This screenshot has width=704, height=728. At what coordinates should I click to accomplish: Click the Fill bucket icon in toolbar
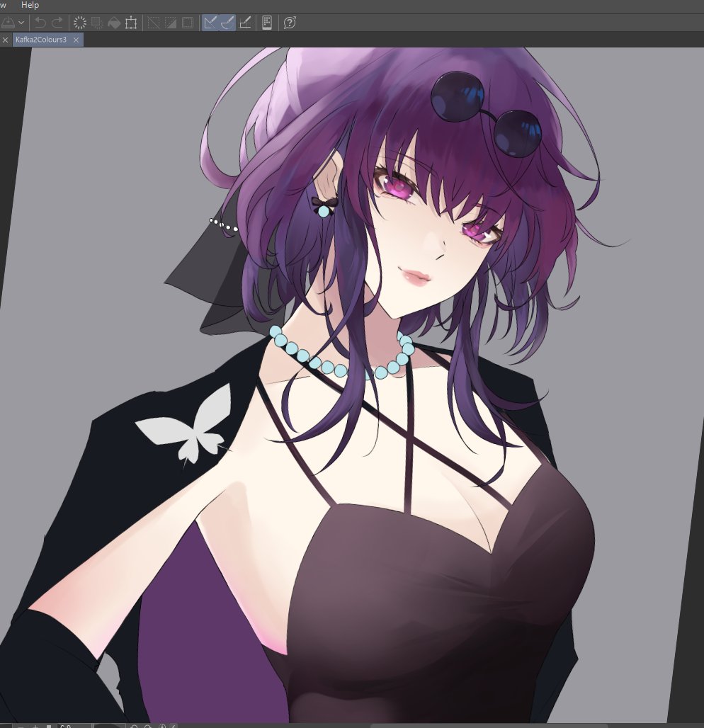point(114,22)
